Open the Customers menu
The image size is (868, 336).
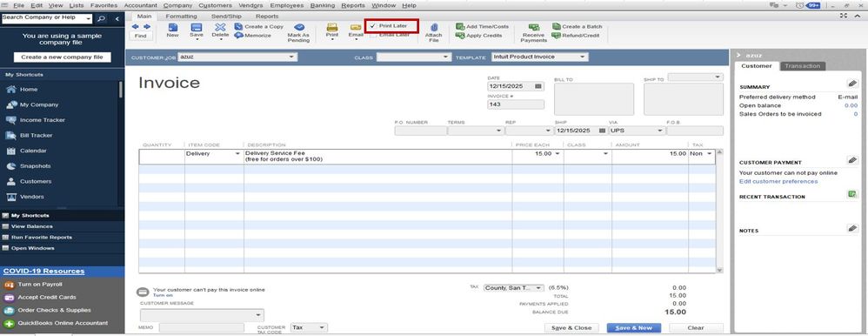(216, 5)
